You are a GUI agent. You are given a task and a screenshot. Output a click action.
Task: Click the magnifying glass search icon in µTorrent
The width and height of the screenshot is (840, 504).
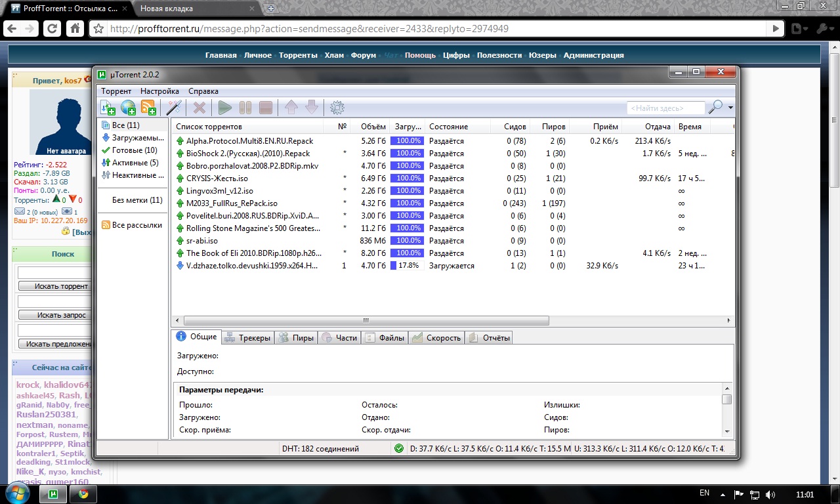pyautogui.click(x=715, y=107)
